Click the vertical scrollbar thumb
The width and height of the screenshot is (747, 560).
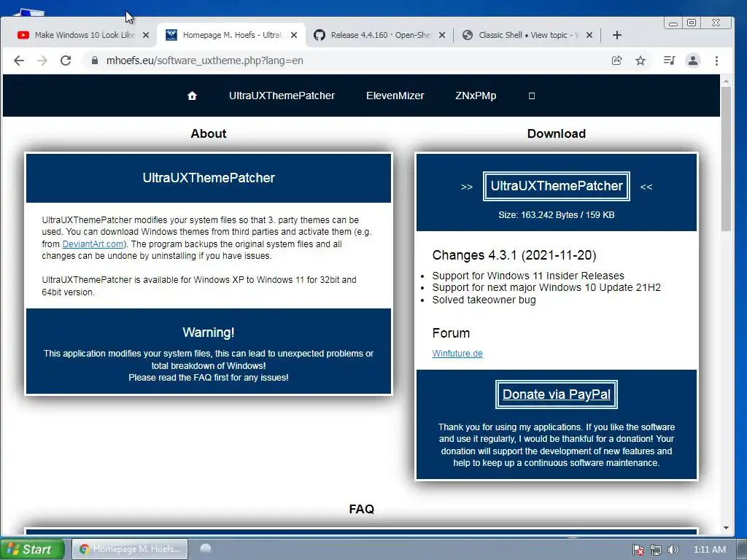(x=726, y=159)
